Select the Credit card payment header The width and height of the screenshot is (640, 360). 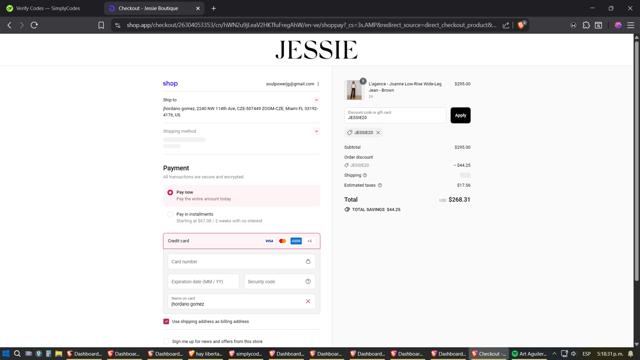[x=242, y=241]
